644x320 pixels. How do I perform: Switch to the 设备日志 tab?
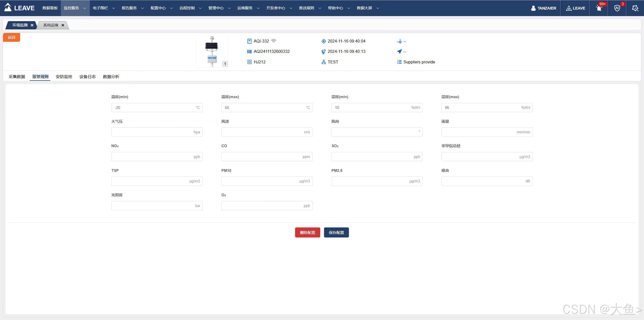pyautogui.click(x=88, y=77)
